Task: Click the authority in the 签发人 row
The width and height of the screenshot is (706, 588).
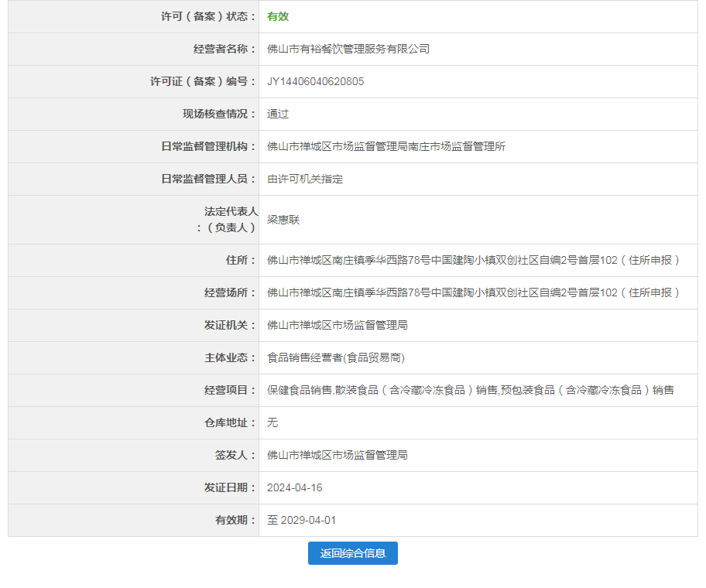Action: 338,455
